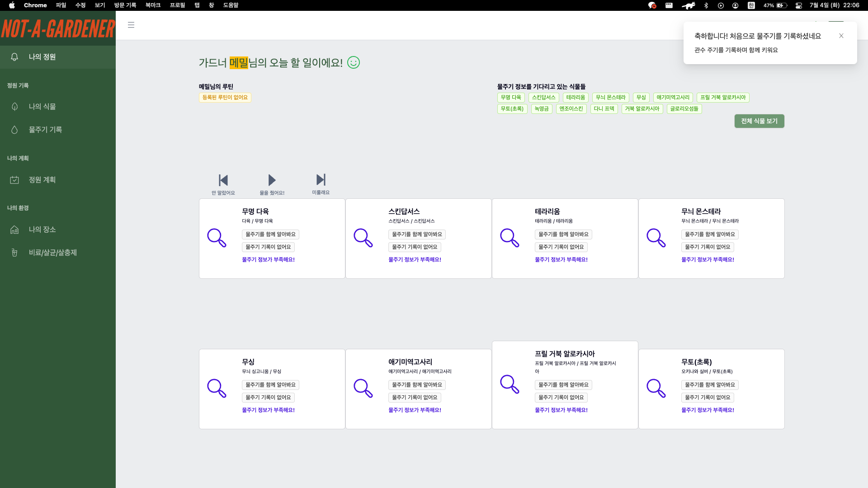Open 나의 정원 in sidebar
The width and height of the screenshot is (868, 488).
pos(58,57)
